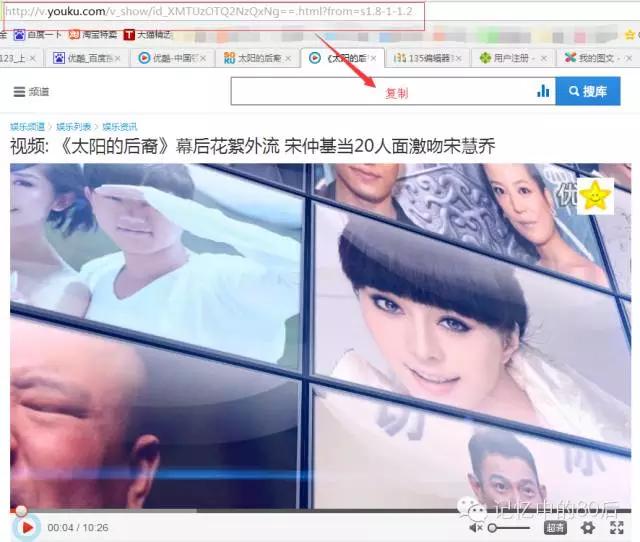Click the bar chart ranking icon
640x542 pixels.
click(x=543, y=91)
